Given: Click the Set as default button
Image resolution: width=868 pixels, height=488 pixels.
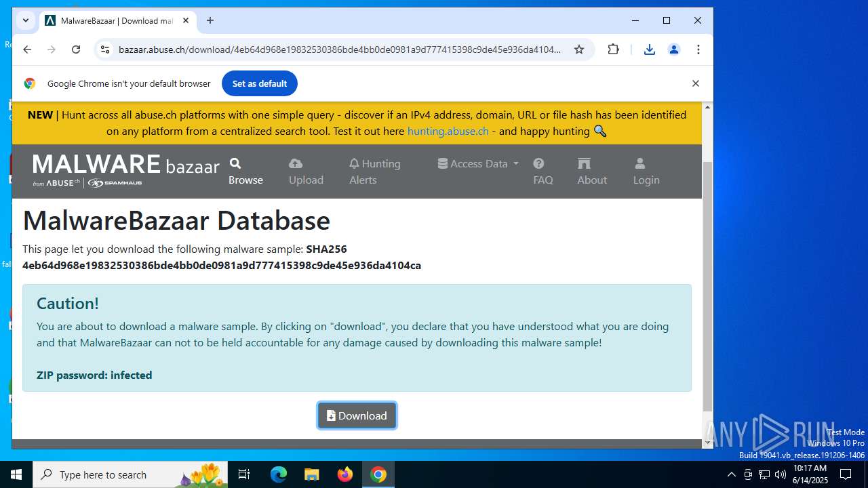Looking at the screenshot, I should point(260,83).
